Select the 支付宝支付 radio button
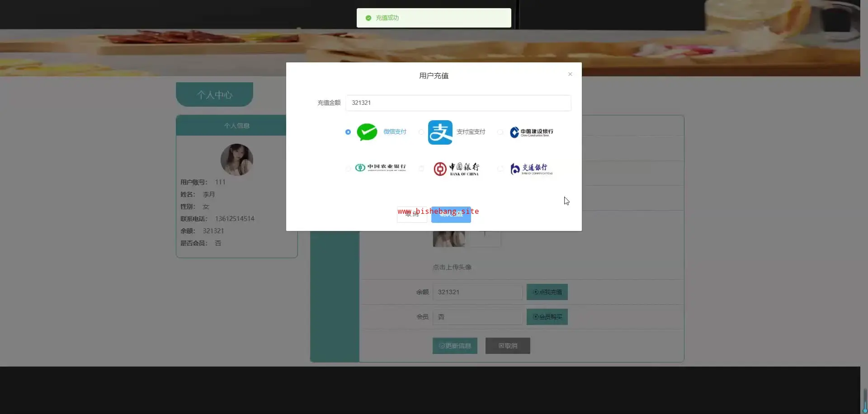The height and width of the screenshot is (414, 868). point(421,132)
